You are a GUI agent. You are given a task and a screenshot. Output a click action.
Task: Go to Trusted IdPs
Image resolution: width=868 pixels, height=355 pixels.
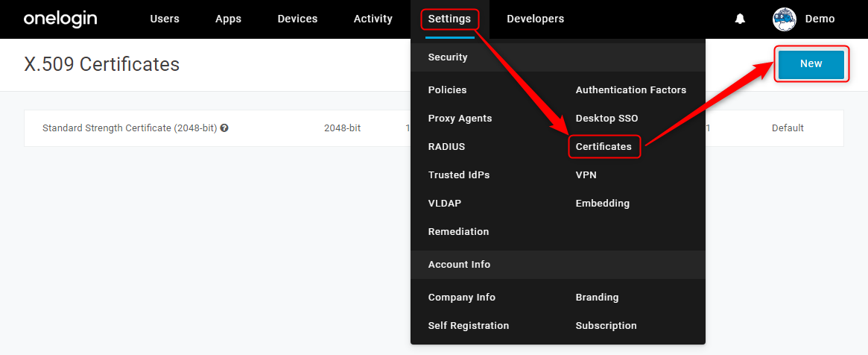459,175
